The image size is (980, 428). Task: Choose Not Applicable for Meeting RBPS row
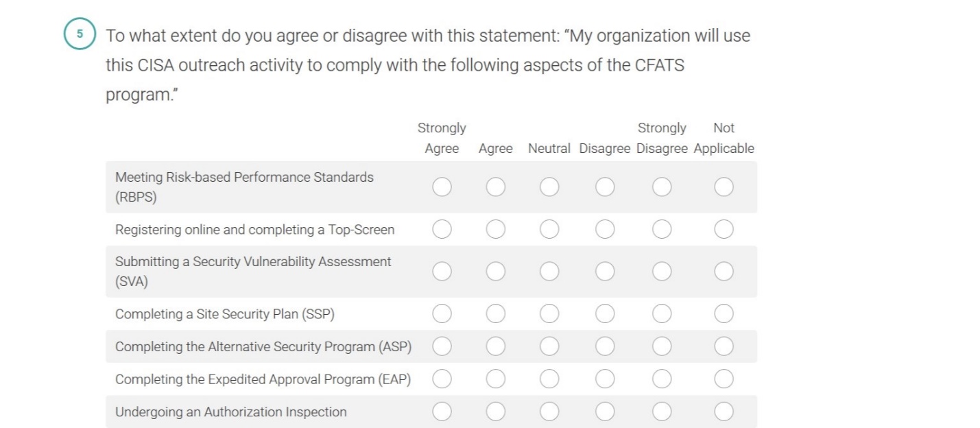tap(724, 187)
